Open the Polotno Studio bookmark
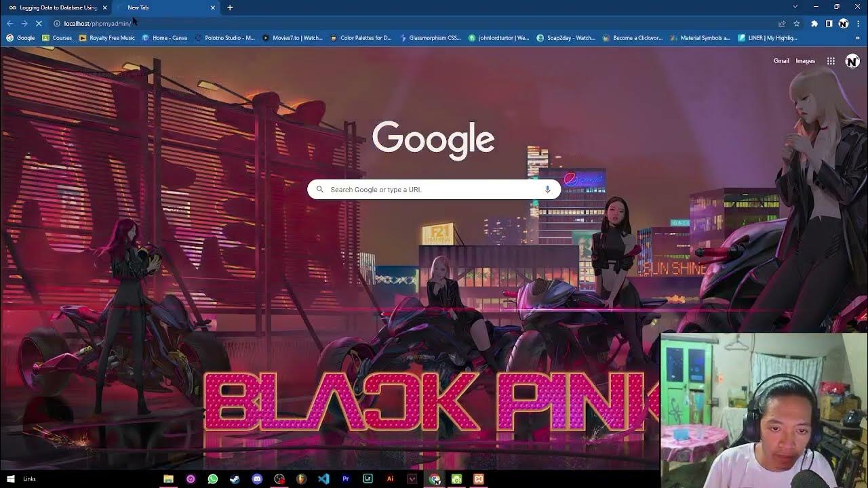Image resolution: width=868 pixels, height=488 pixels. (x=224, y=38)
